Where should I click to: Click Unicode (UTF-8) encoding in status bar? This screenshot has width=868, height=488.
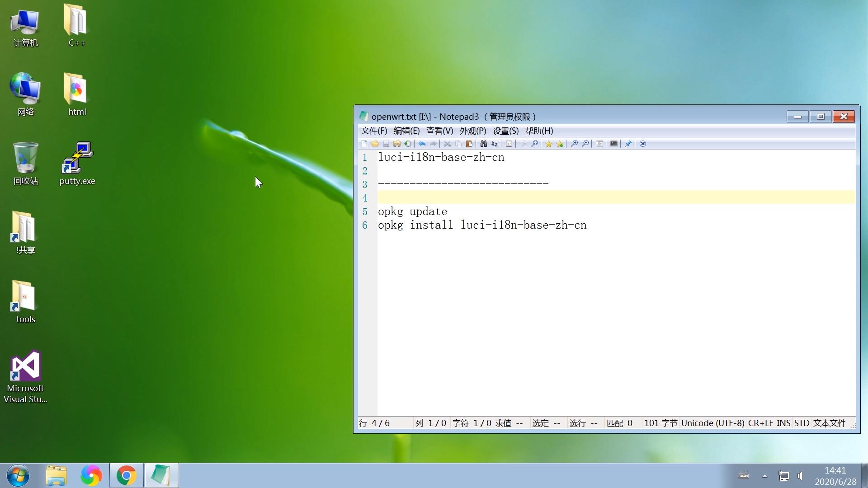pyautogui.click(x=712, y=423)
